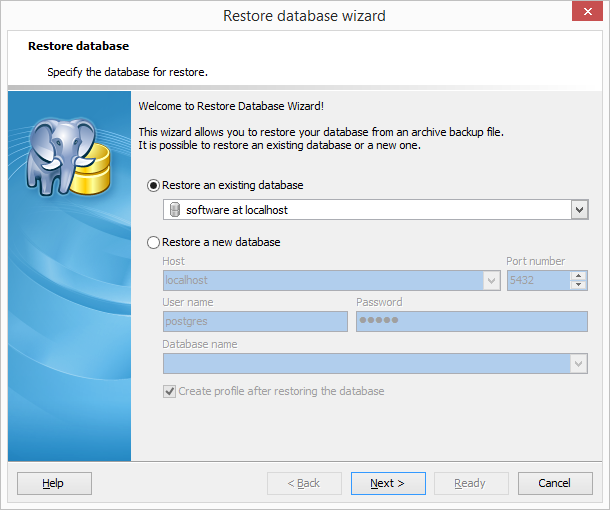Open the Database name dropdown arrow

click(x=578, y=364)
